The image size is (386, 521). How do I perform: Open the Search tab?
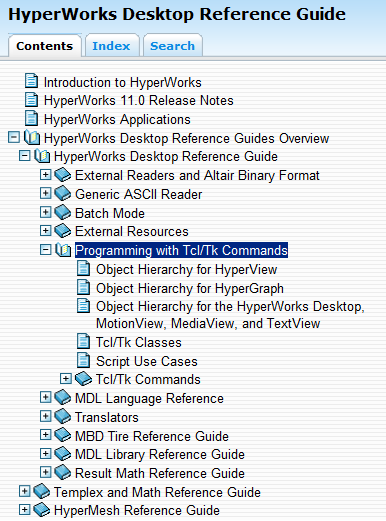point(173,46)
